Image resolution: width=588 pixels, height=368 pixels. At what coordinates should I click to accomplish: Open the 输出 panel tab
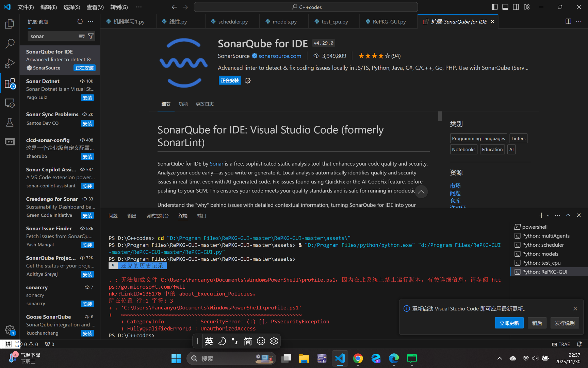pyautogui.click(x=132, y=216)
